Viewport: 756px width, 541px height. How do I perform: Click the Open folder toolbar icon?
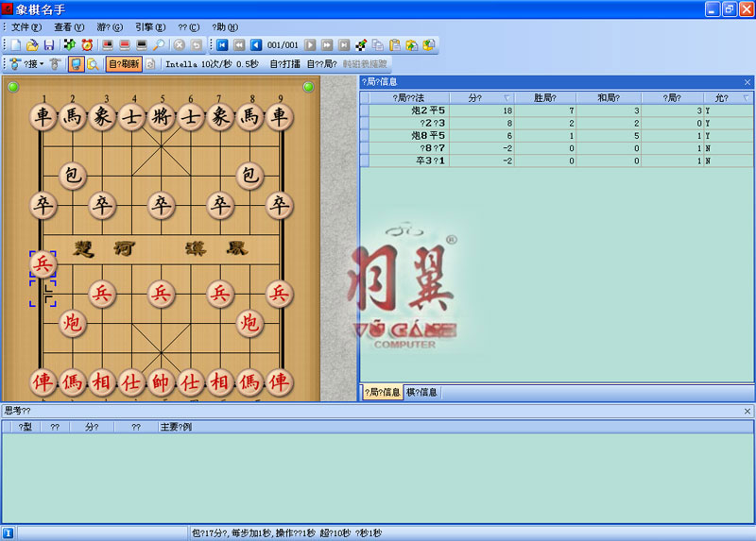[x=32, y=45]
